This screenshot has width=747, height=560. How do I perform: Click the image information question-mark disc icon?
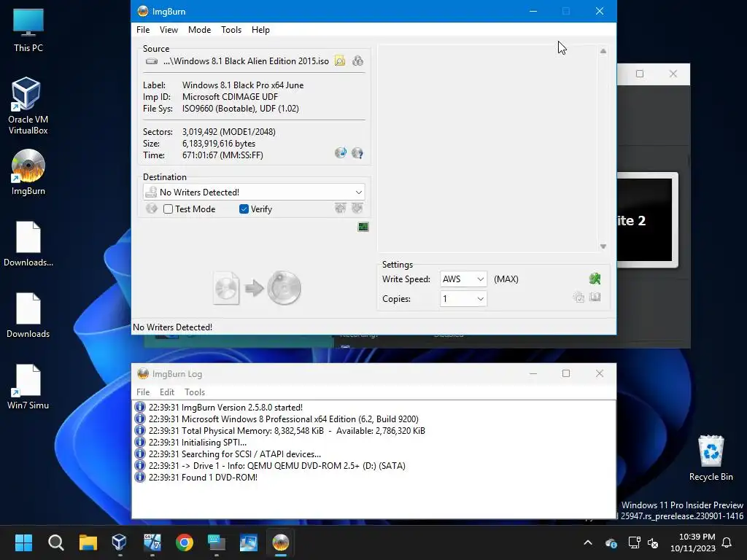tap(357, 153)
